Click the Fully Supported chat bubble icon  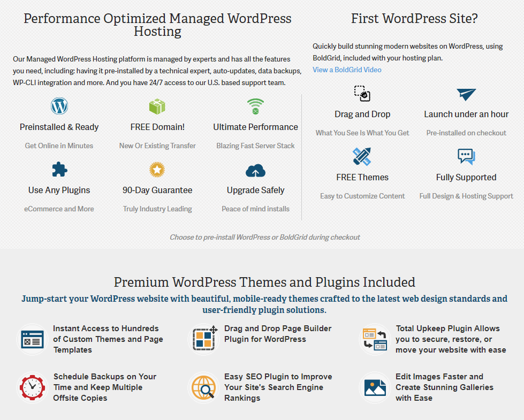tap(466, 157)
